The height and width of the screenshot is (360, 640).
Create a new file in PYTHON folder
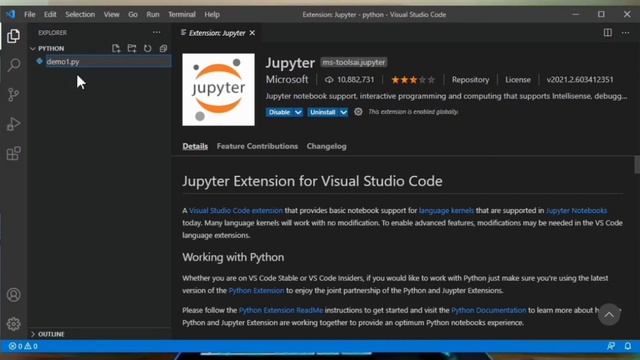coord(116,49)
